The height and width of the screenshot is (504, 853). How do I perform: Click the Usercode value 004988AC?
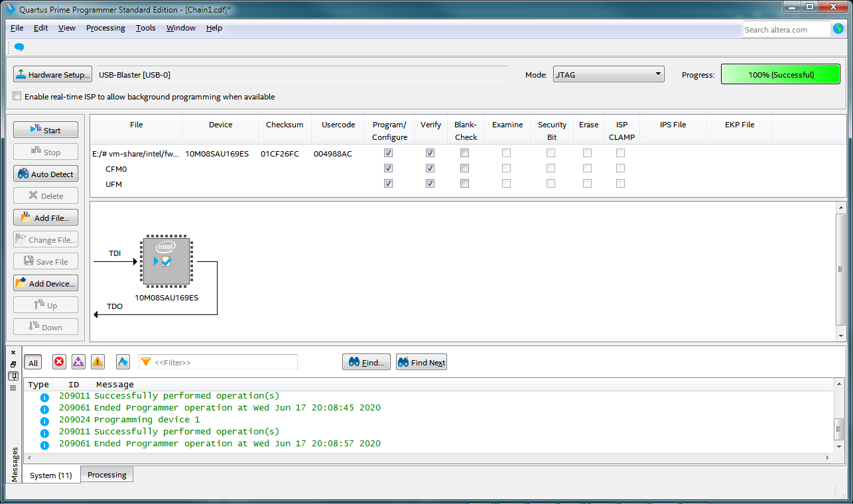click(333, 153)
